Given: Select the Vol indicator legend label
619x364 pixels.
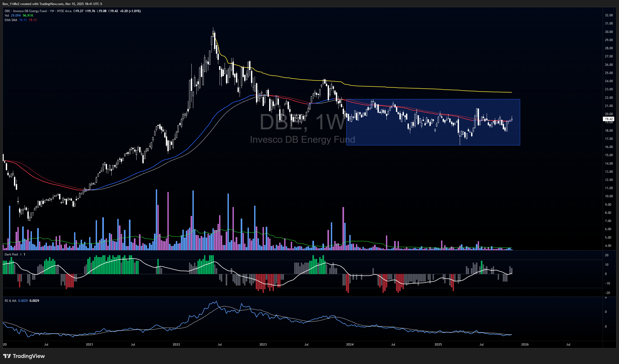Looking at the screenshot, I should [7, 16].
